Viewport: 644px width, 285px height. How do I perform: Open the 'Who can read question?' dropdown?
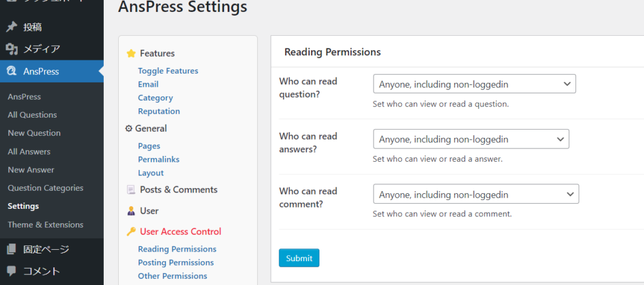click(474, 84)
